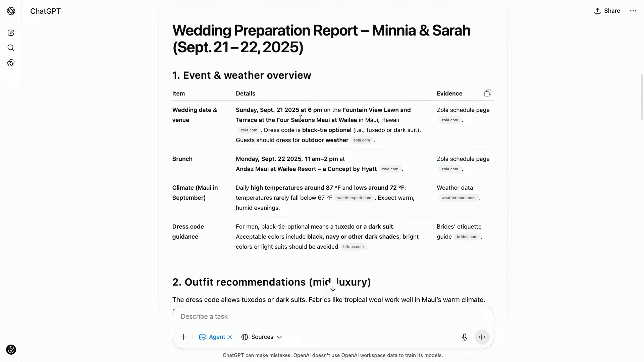
Task: Open the ChatGPT model selector title
Action: (x=45, y=11)
